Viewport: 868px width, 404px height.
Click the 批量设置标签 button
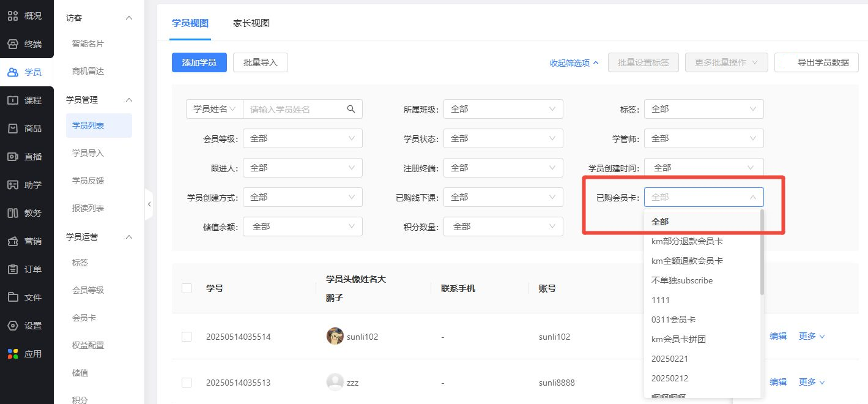[x=643, y=62]
